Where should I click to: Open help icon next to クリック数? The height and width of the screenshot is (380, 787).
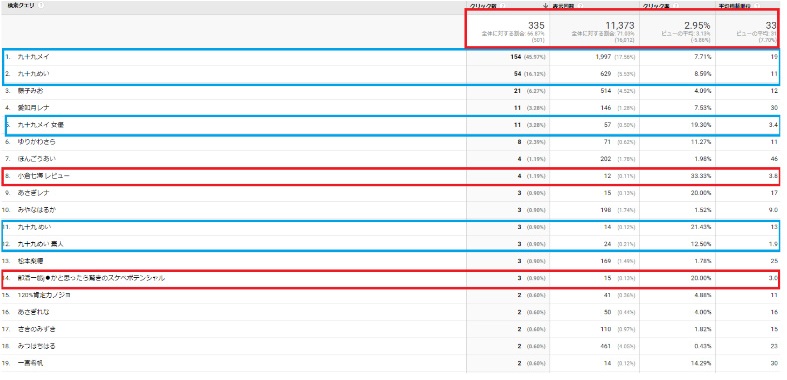point(502,7)
